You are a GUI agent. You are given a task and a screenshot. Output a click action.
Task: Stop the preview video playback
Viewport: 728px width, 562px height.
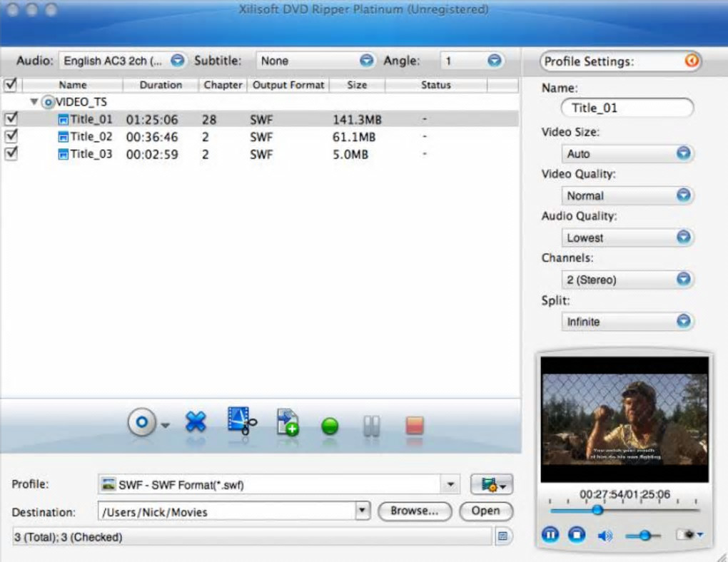577,535
